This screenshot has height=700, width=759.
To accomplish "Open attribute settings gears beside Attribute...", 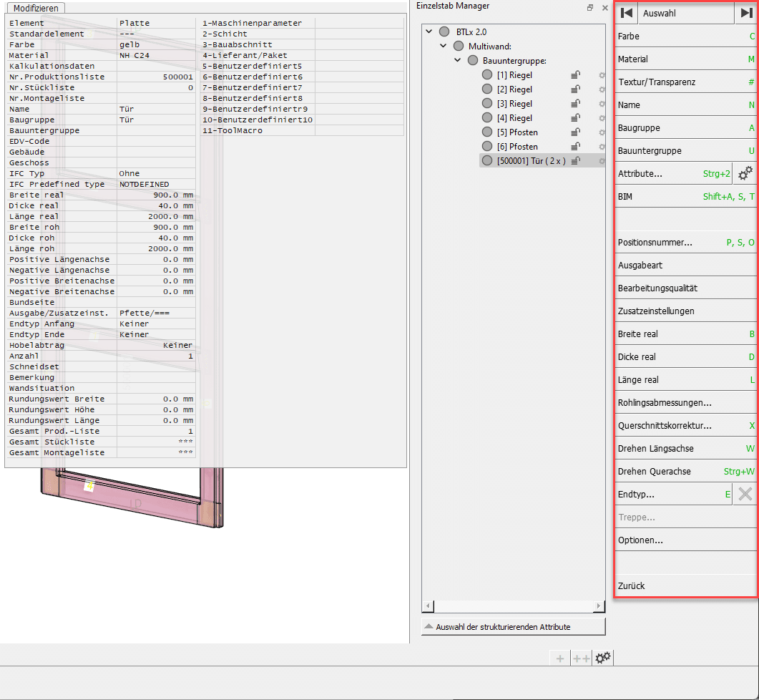I will (745, 173).
